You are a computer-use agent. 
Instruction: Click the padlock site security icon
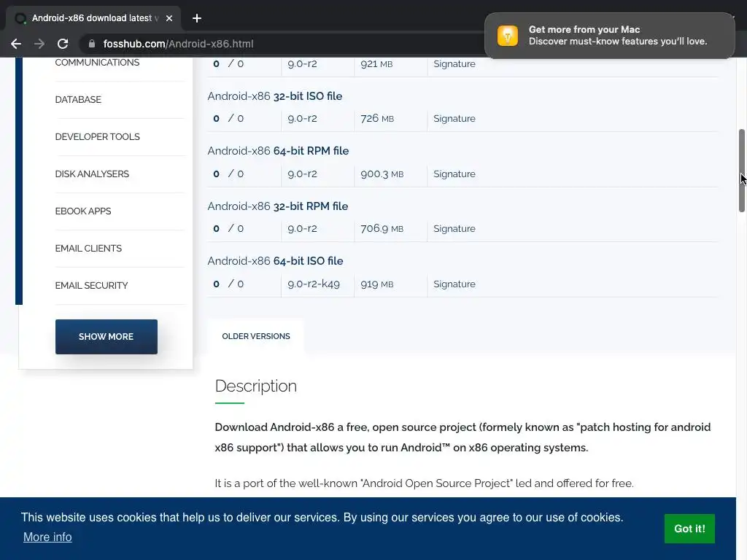pos(92,44)
